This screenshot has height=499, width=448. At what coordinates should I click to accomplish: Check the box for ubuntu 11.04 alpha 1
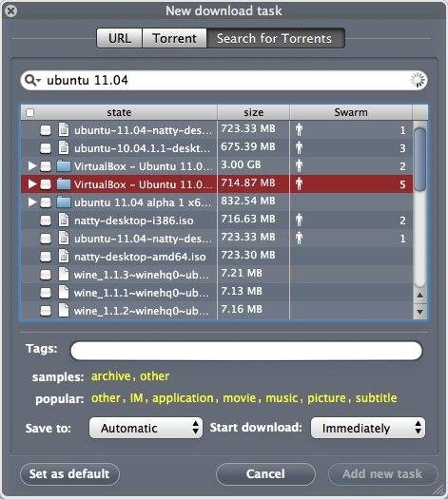click(x=46, y=202)
